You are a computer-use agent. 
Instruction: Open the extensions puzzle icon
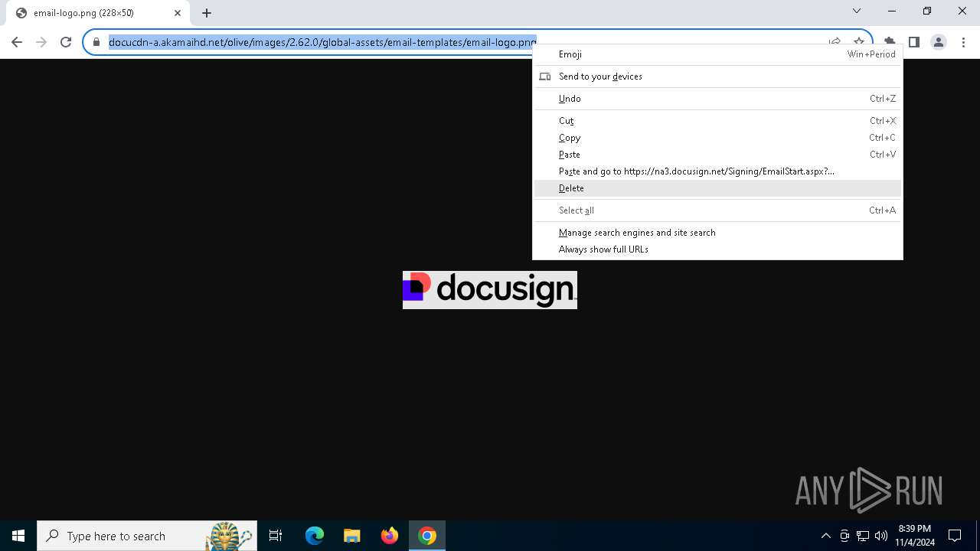coord(889,42)
